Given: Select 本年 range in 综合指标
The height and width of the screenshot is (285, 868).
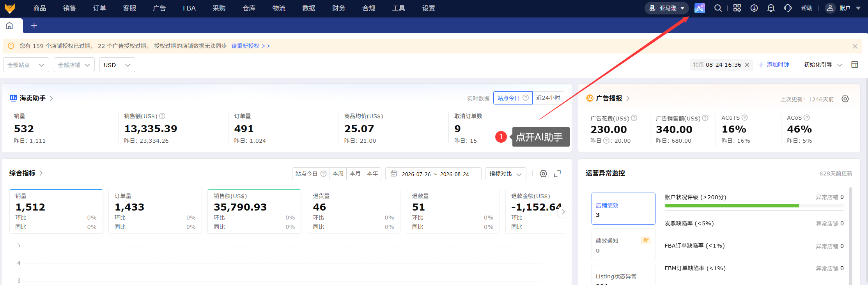Looking at the screenshot, I should pos(372,173).
